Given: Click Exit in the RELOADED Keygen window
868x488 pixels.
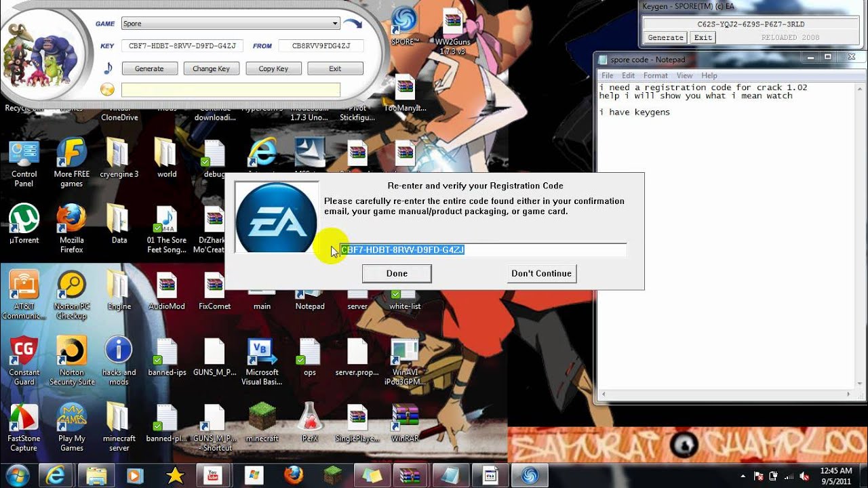Looking at the screenshot, I should tap(703, 38).
